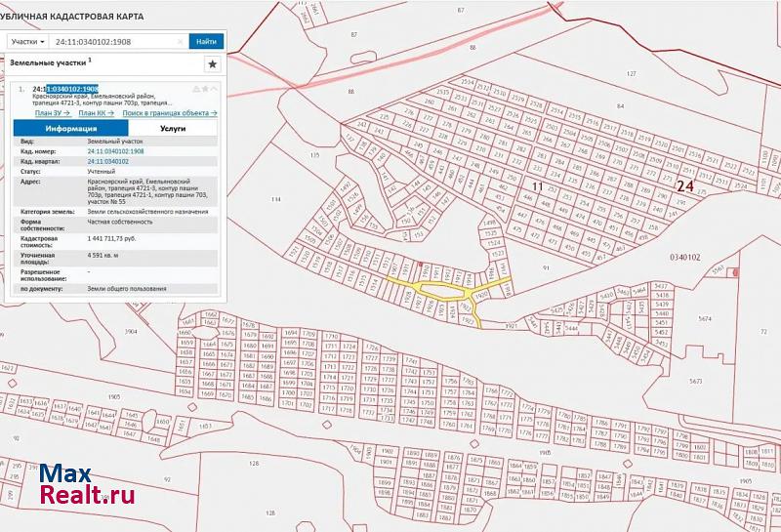Switch to the Услуги tab

coord(174,128)
